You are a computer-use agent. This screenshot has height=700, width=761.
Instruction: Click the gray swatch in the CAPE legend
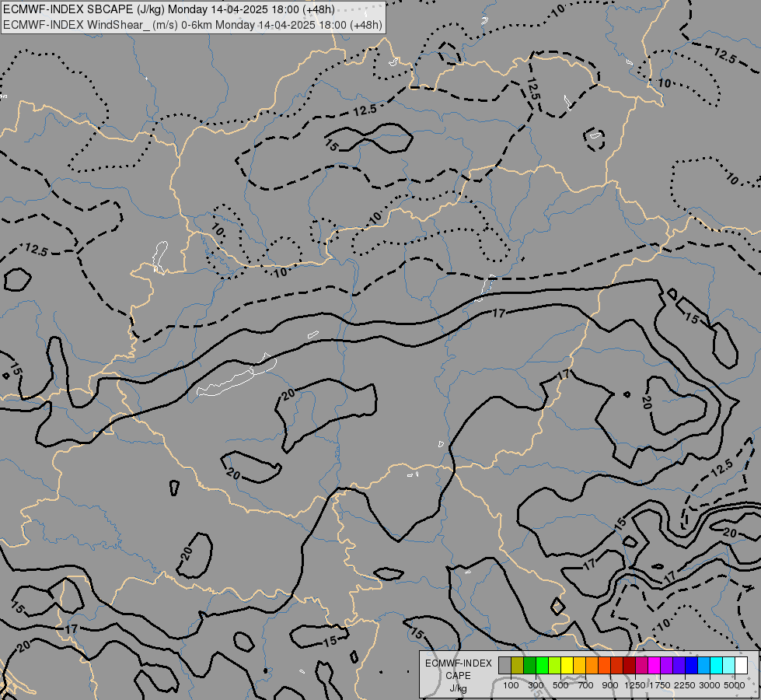coord(504,666)
